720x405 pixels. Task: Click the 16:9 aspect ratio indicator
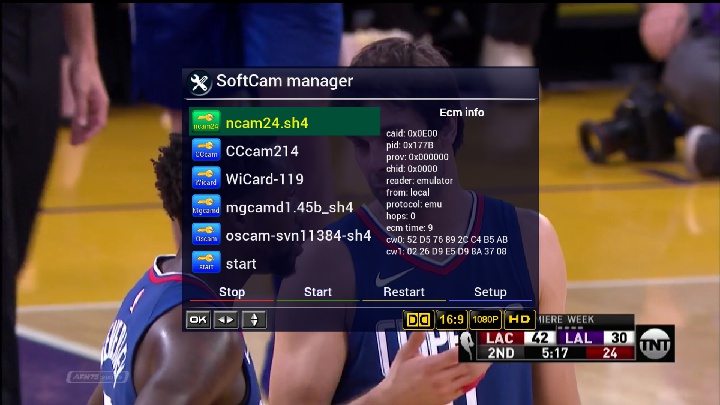click(x=451, y=320)
